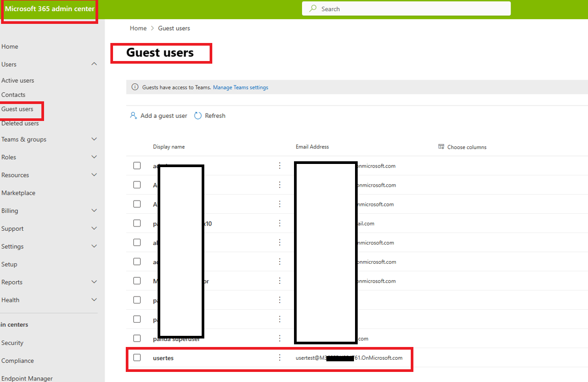Open more actions menu for usertes row

279,358
